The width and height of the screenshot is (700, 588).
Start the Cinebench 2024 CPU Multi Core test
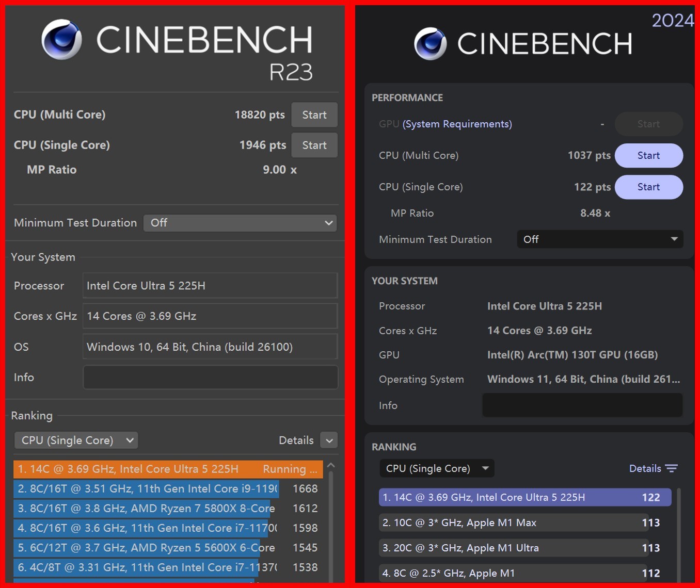(x=649, y=155)
